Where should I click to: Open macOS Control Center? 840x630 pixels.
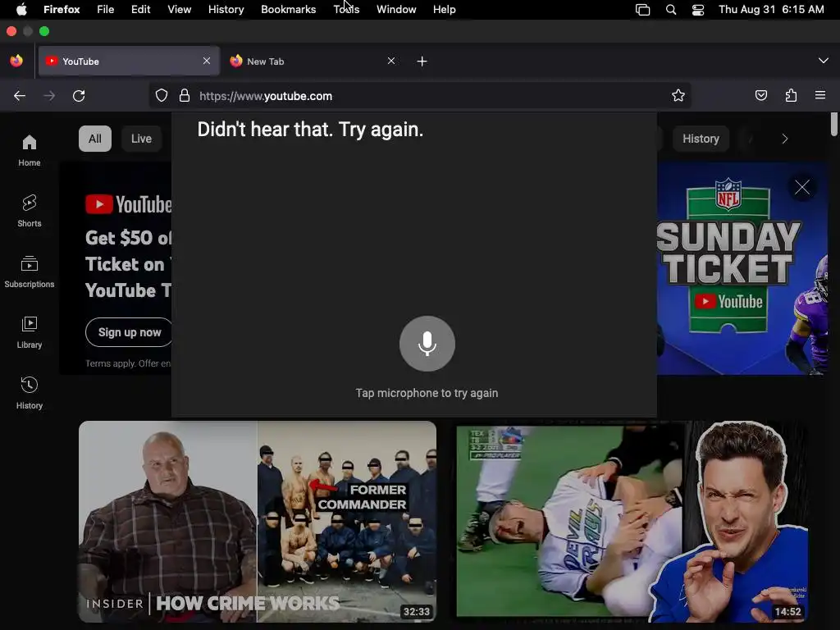pyautogui.click(x=698, y=10)
